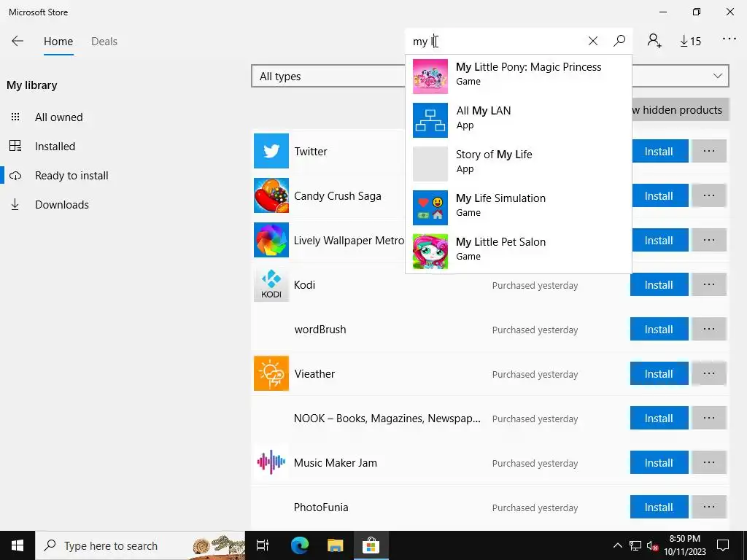747x560 pixels.
Task: Open more options for NOOK
Action: pyautogui.click(x=709, y=418)
